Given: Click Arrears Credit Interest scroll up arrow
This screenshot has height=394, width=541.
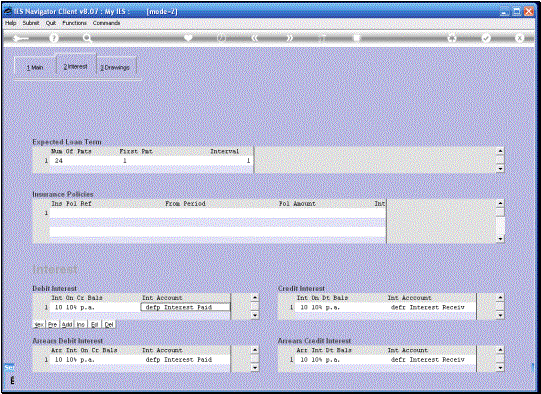Looking at the screenshot, I should (500, 350).
